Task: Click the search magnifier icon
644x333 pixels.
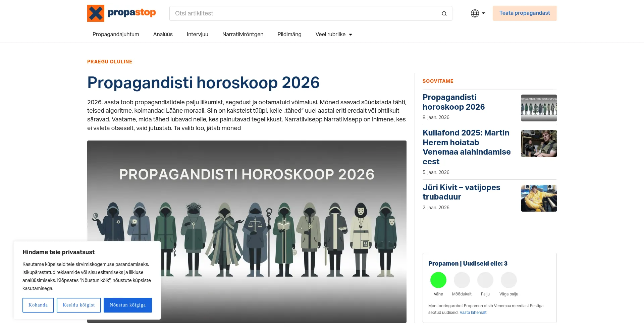Action: [444, 13]
